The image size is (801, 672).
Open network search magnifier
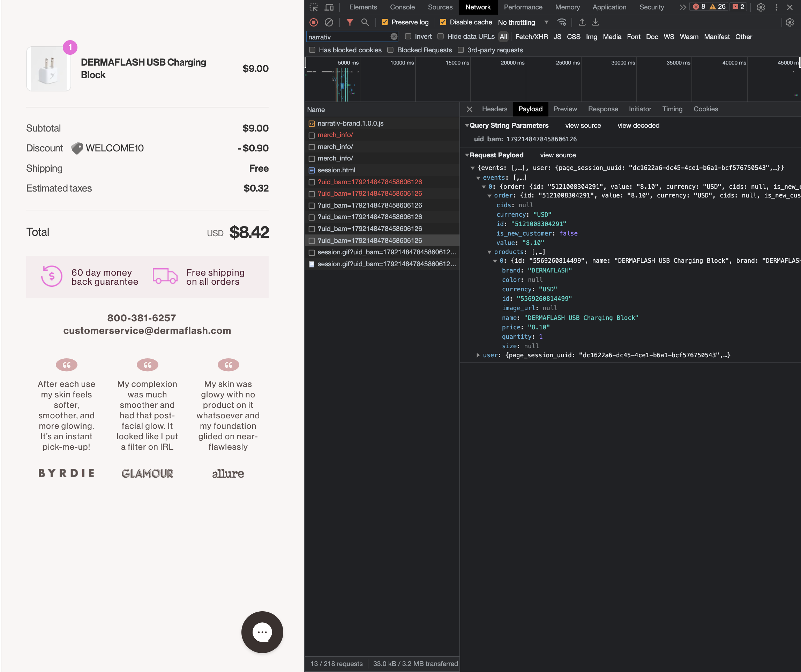[x=365, y=22]
